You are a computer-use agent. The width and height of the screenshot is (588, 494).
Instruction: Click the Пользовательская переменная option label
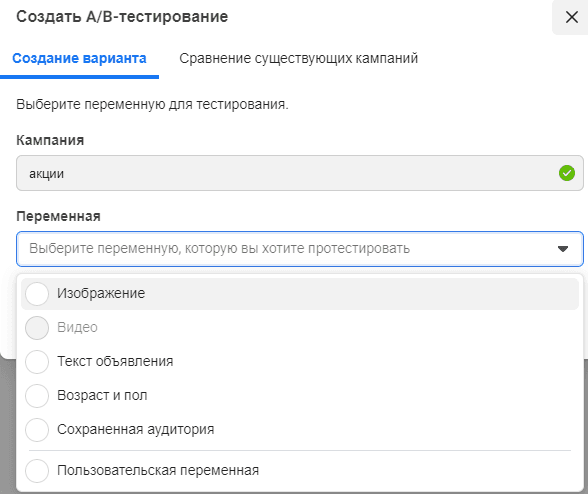pos(158,470)
